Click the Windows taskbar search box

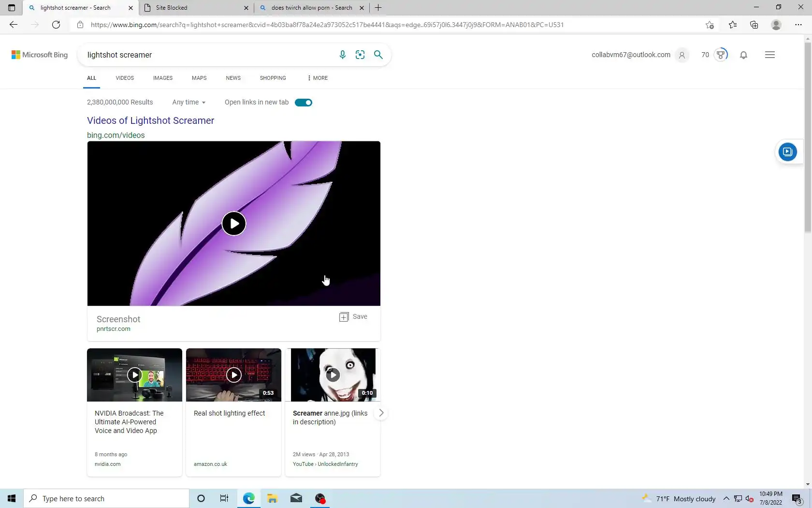coord(106,498)
